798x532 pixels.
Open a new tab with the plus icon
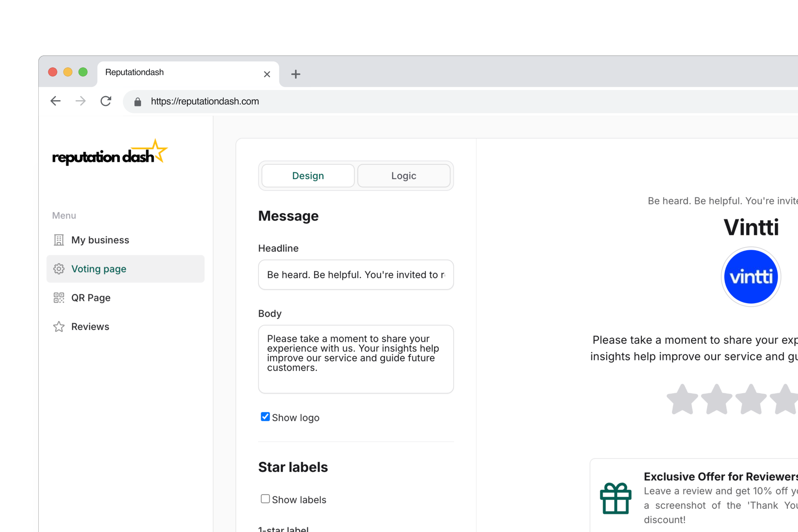click(x=296, y=74)
